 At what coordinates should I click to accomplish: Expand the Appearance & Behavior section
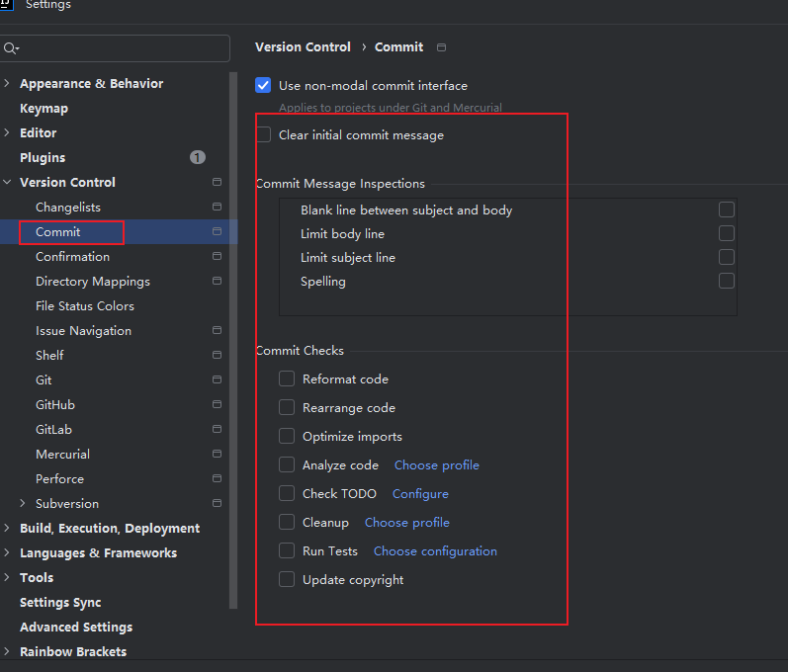pos(7,83)
